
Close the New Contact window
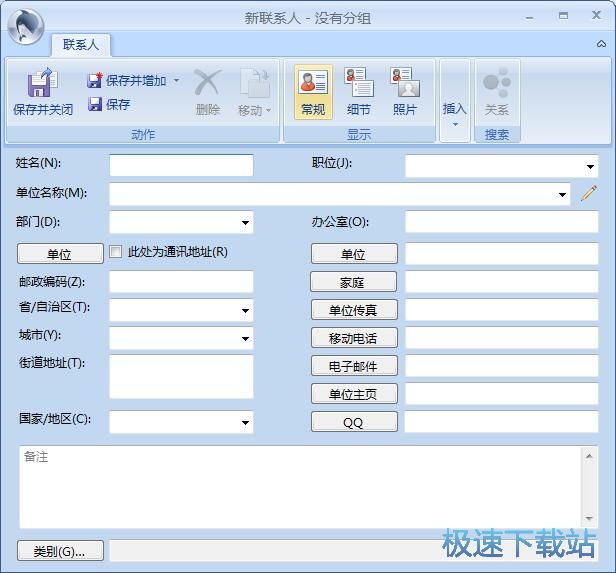pos(596,15)
